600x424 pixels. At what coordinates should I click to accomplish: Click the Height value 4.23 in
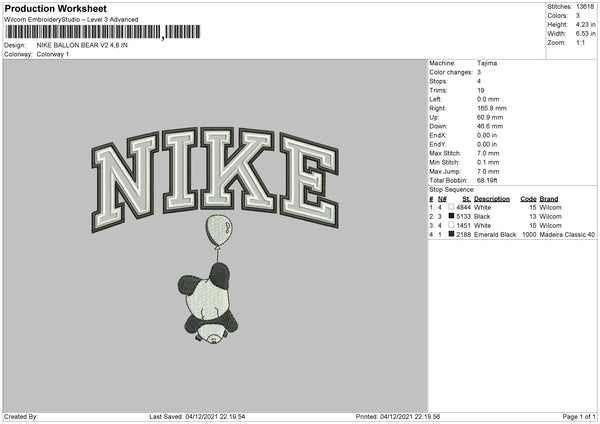coord(586,24)
